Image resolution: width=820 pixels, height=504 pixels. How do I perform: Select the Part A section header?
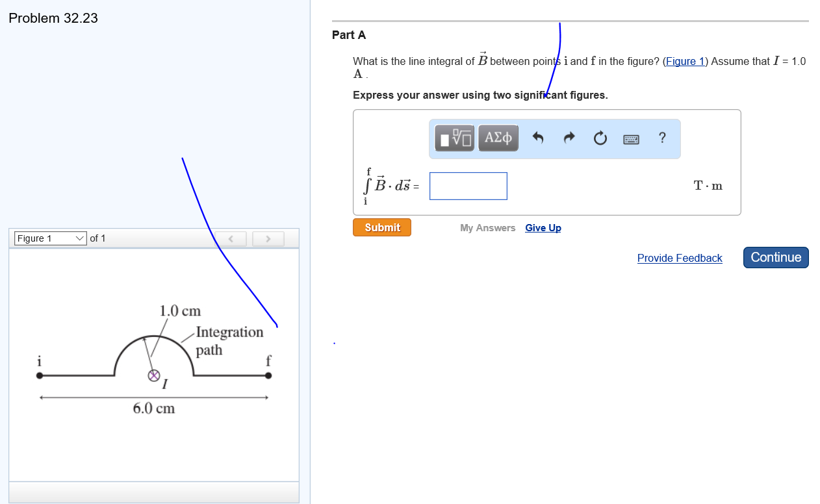[349, 35]
